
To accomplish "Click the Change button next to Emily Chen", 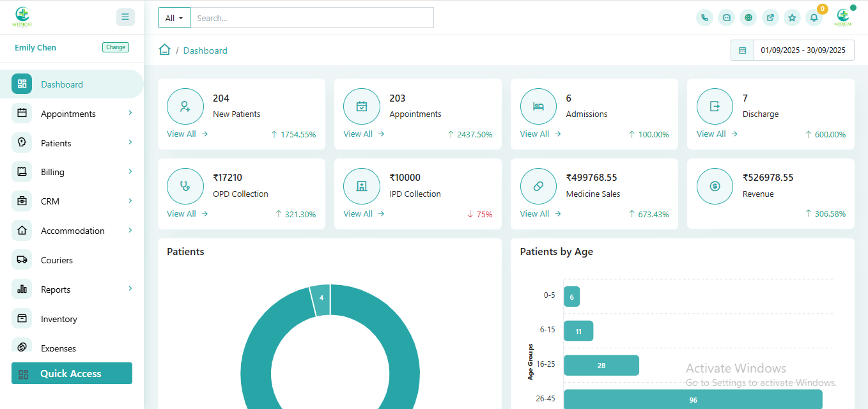I will tap(116, 47).
